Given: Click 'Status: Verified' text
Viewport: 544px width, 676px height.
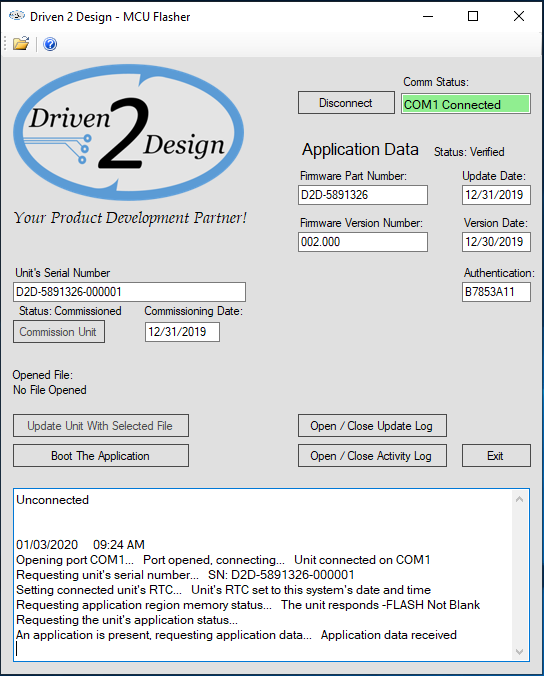Looking at the screenshot, I should (469, 152).
